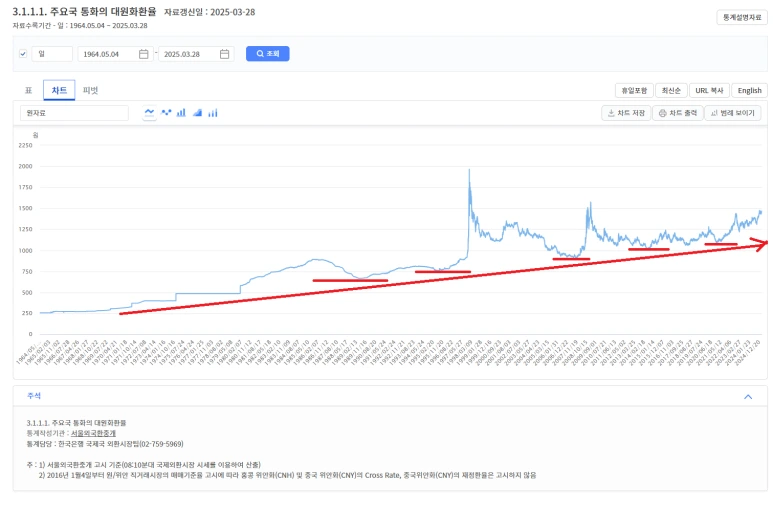773x531 pixels.
Task: Select the dotted line chart icon
Action: (166, 113)
